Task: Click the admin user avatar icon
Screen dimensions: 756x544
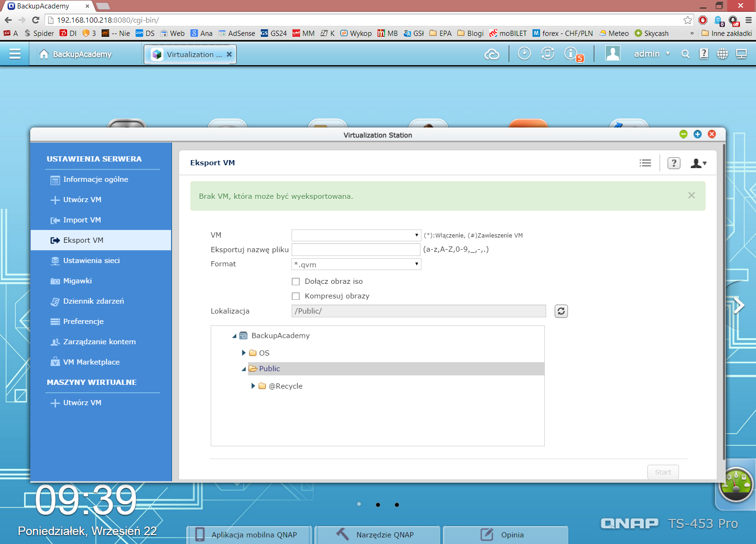Action: click(x=613, y=53)
